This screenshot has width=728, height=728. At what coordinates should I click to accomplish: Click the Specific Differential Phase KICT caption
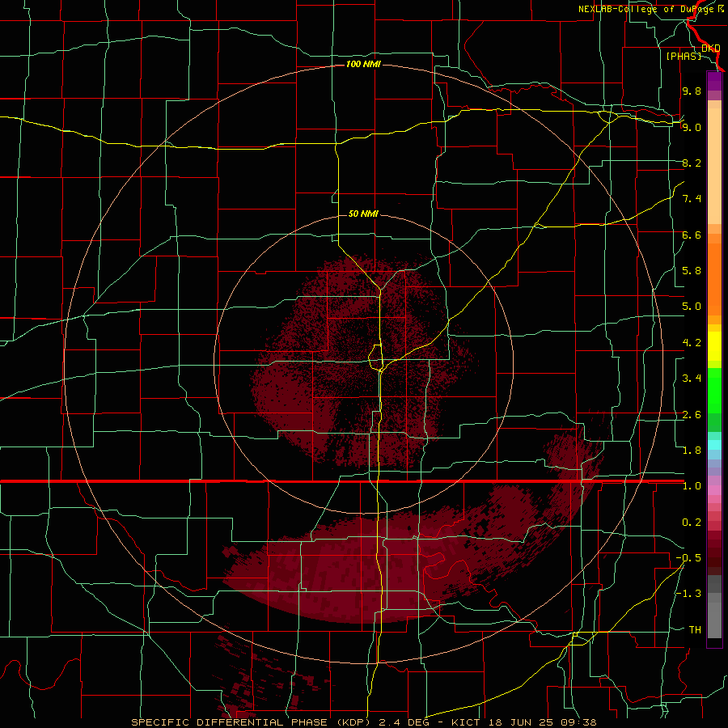pos(363,722)
